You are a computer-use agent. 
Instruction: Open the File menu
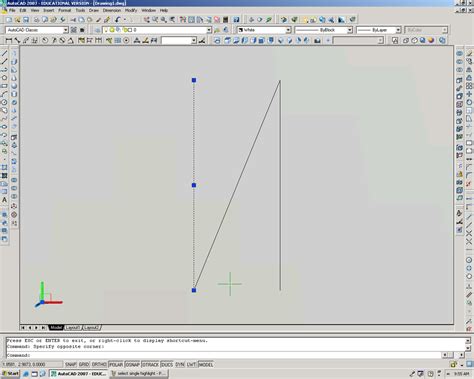coord(12,10)
